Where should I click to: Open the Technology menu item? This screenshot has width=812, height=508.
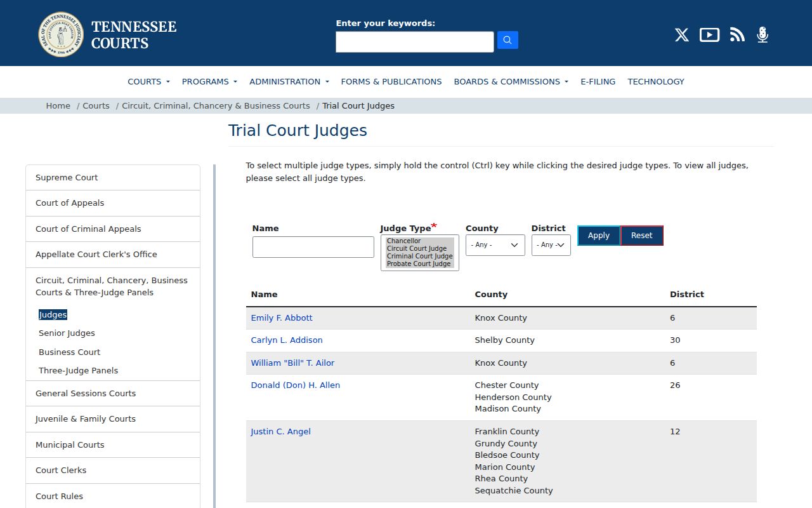pos(656,81)
